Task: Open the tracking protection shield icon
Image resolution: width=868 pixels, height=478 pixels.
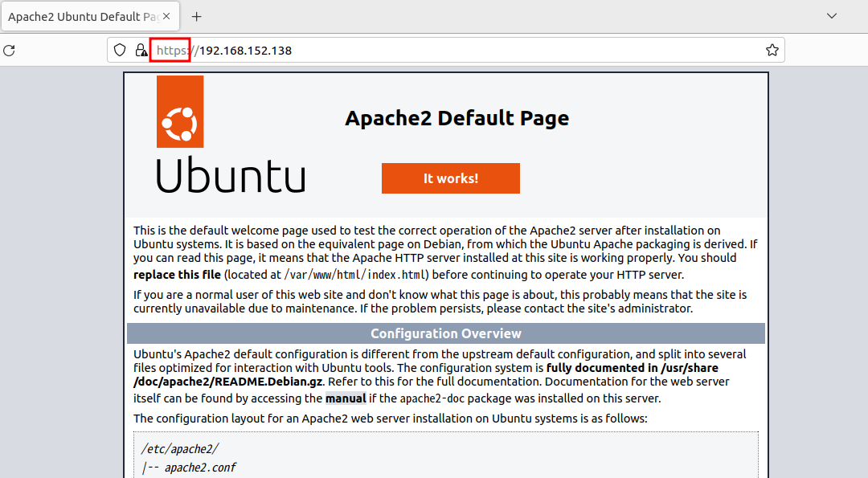Action: 120,51
